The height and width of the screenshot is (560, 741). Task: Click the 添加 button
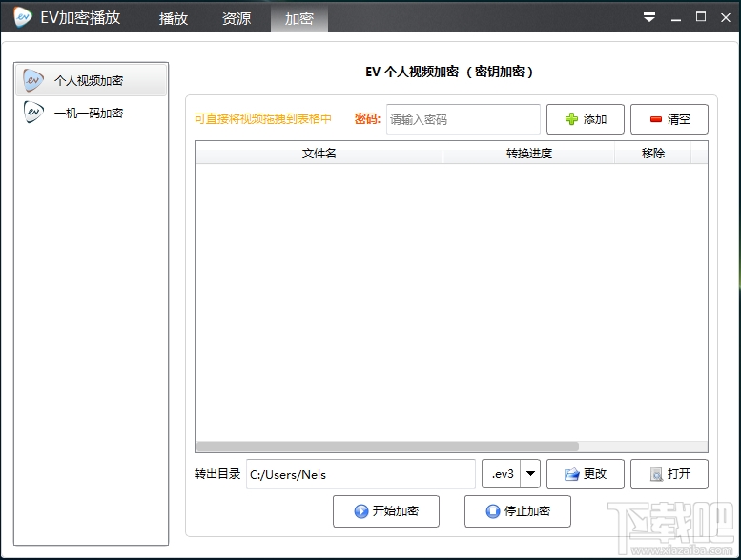(x=585, y=119)
